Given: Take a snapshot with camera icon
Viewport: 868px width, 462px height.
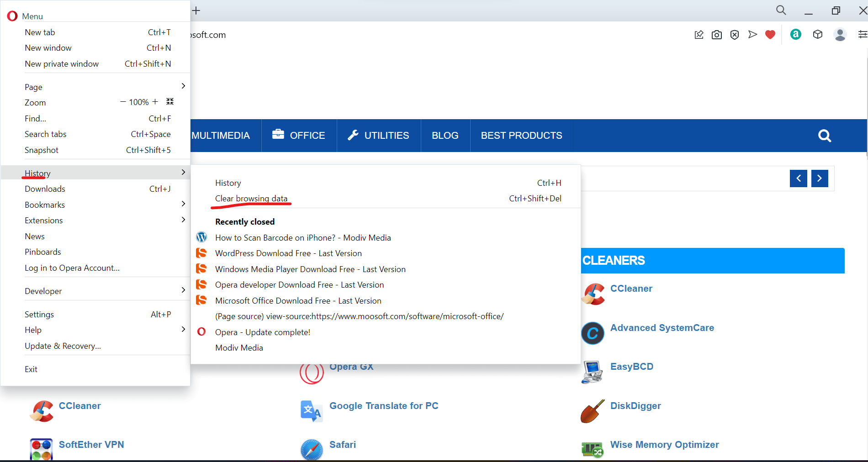Looking at the screenshot, I should point(717,35).
